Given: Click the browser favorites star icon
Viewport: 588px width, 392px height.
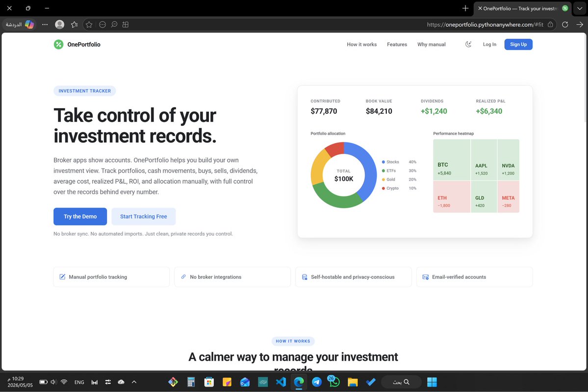Looking at the screenshot, I should pyautogui.click(x=89, y=24).
